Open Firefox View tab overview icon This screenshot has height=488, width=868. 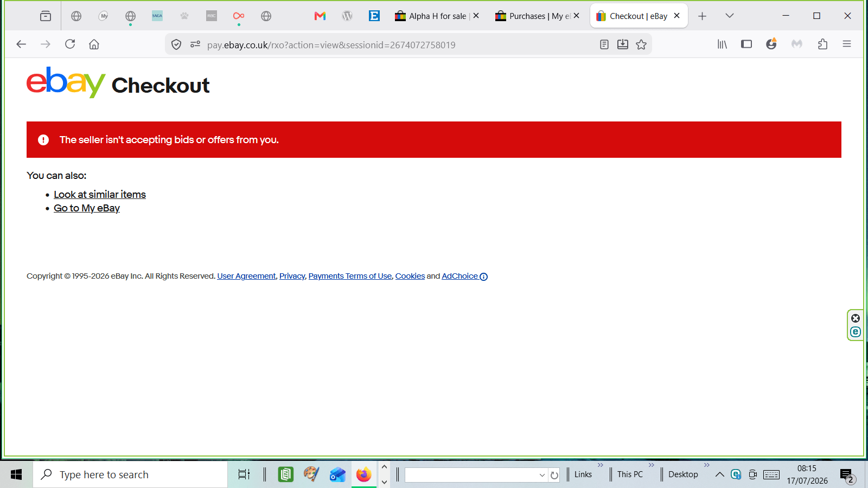[46, 16]
